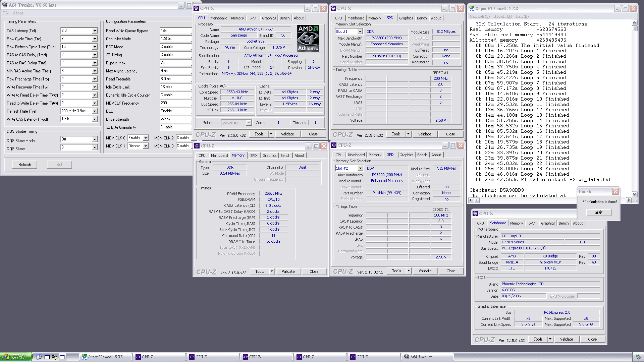Click Validate in the Motherboard CPU-Z window
The width and height of the screenshot is (644, 362).
[x=567, y=339]
